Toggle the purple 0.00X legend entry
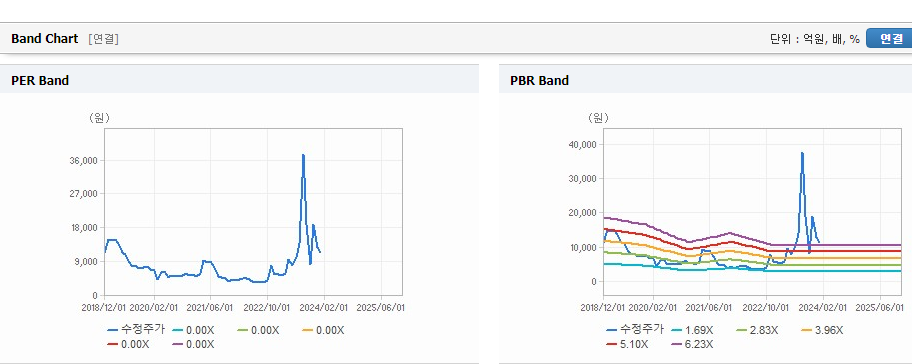 [x=194, y=344]
